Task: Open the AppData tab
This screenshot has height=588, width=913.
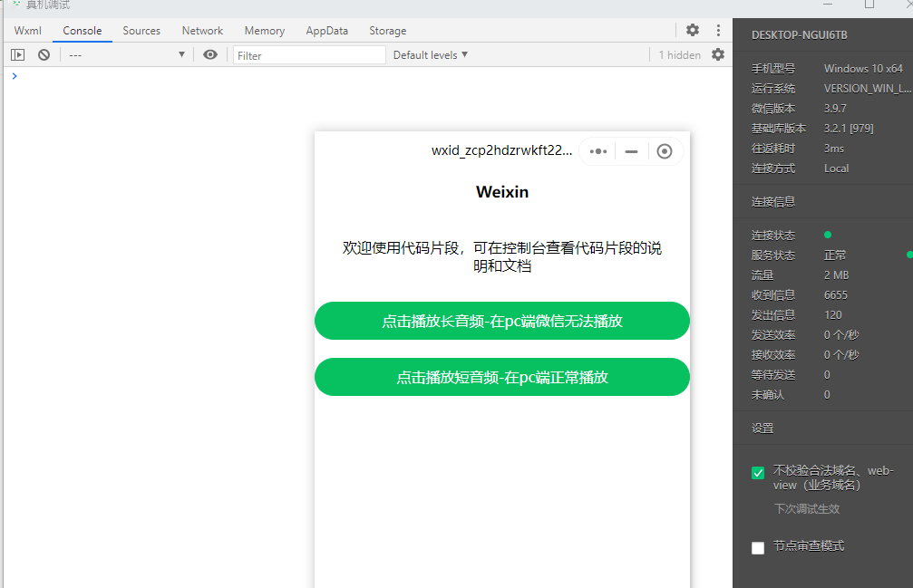Action: (x=326, y=30)
